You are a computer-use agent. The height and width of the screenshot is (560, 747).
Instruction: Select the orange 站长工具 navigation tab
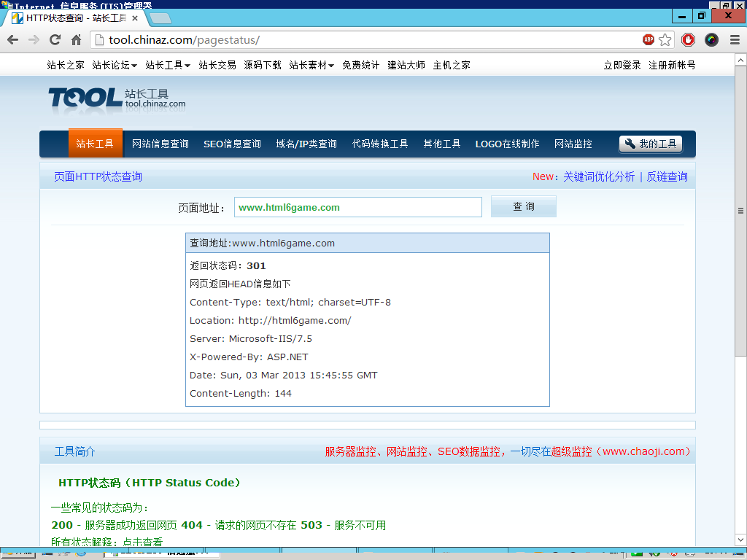point(95,144)
